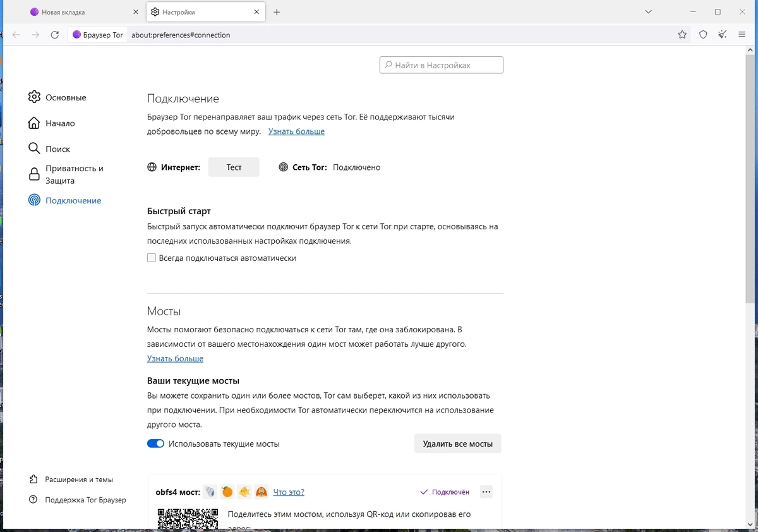Open Узнать больше link under Мосты

click(x=175, y=358)
